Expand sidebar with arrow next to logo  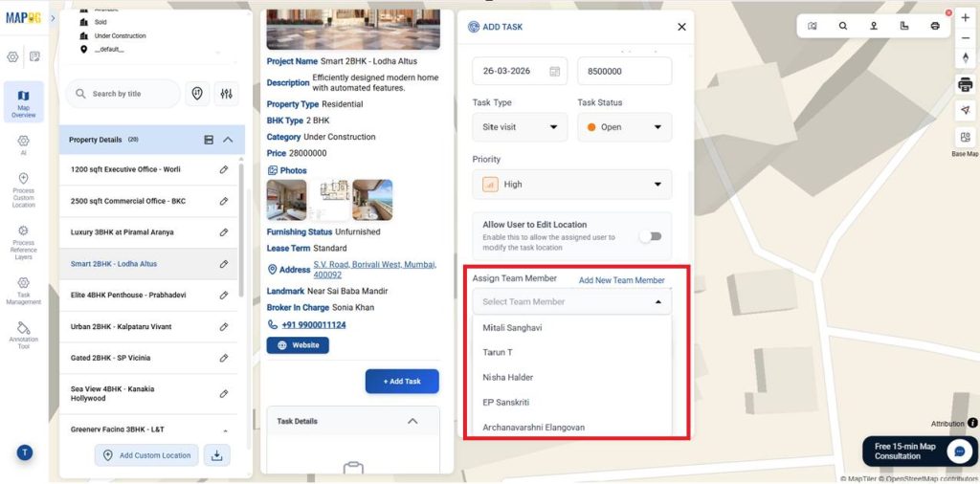pos(54,18)
